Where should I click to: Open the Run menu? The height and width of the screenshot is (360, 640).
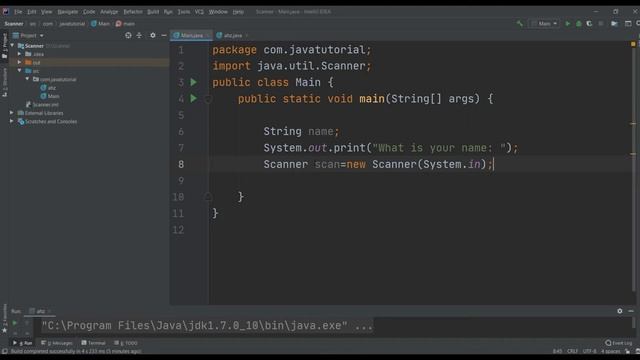[x=168, y=12]
